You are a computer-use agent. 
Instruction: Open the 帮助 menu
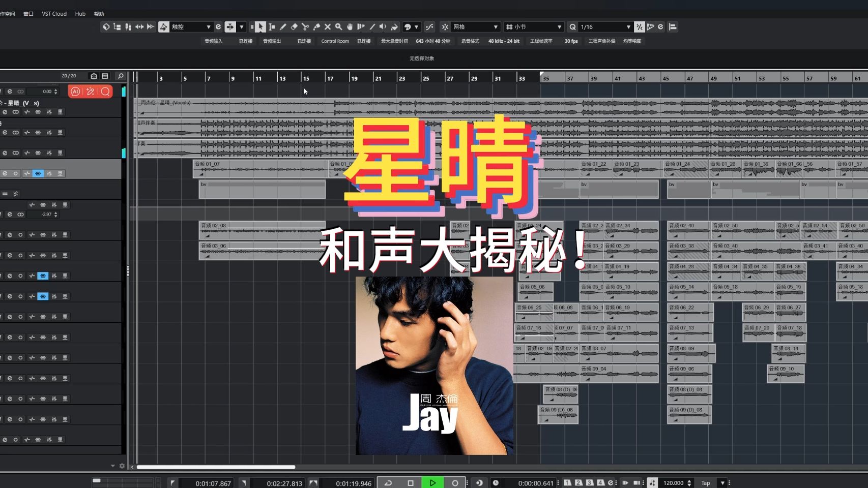point(99,14)
